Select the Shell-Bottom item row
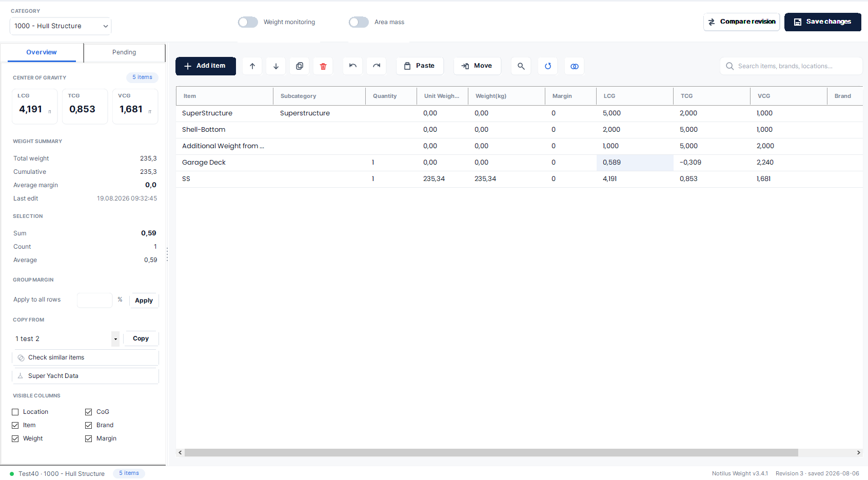The width and height of the screenshot is (868, 480). tap(519, 130)
